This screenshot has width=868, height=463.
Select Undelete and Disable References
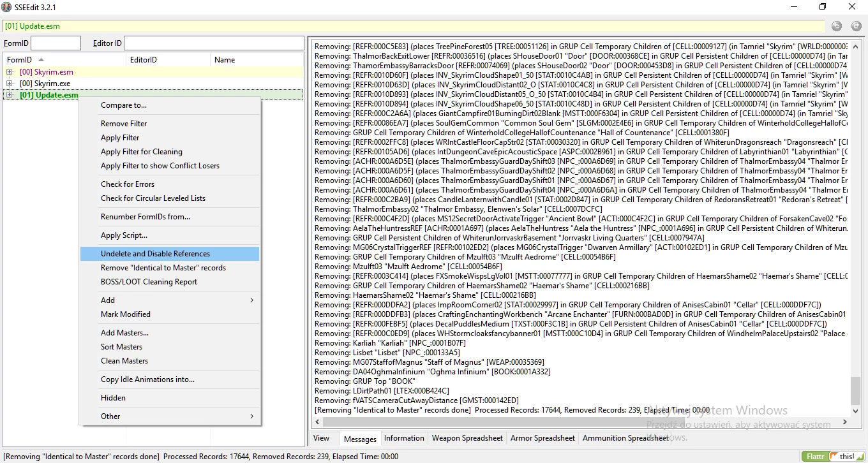pos(170,254)
